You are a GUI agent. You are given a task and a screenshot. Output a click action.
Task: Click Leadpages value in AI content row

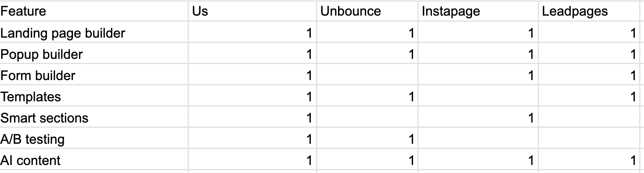(588, 160)
